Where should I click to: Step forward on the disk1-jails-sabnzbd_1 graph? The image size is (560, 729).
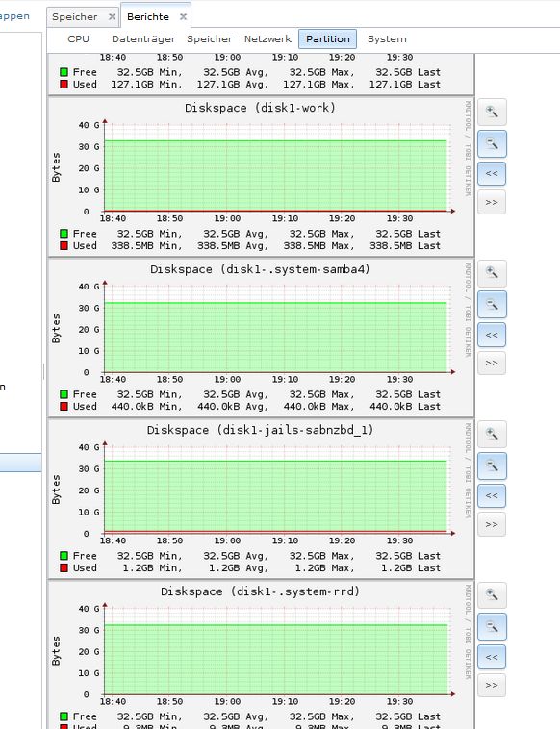492,524
